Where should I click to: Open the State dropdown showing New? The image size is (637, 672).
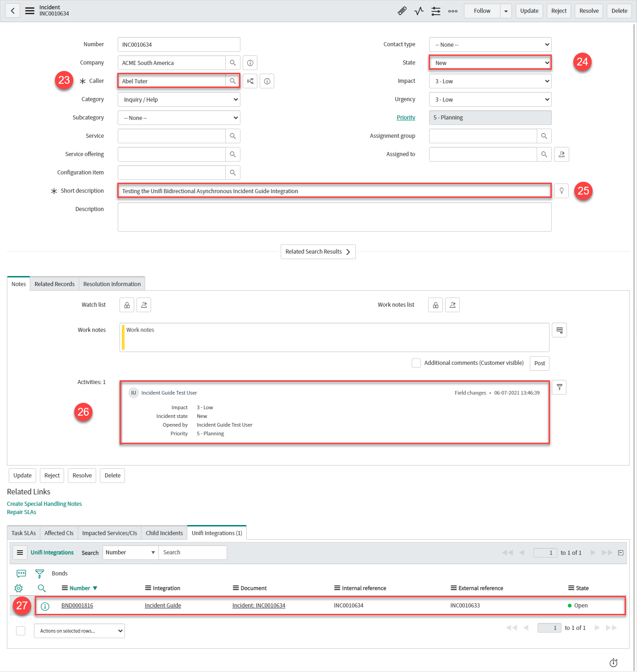click(x=490, y=63)
